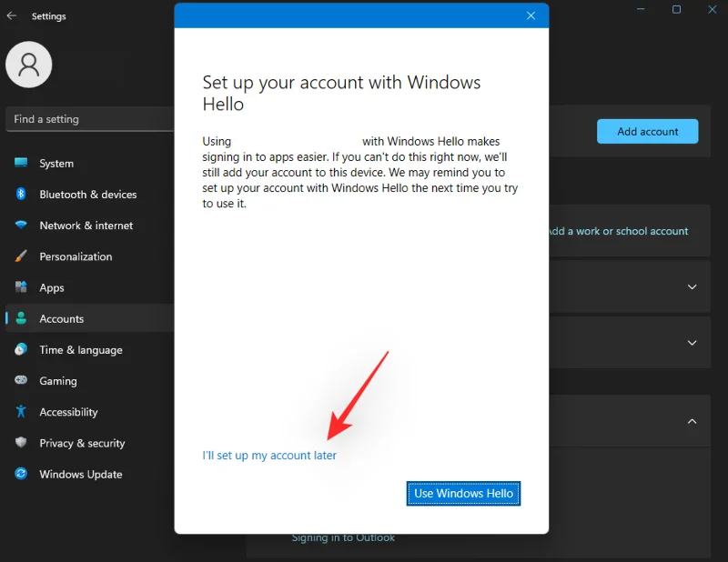Click the Find a setting search box
728x562 pixels.
tap(90, 119)
